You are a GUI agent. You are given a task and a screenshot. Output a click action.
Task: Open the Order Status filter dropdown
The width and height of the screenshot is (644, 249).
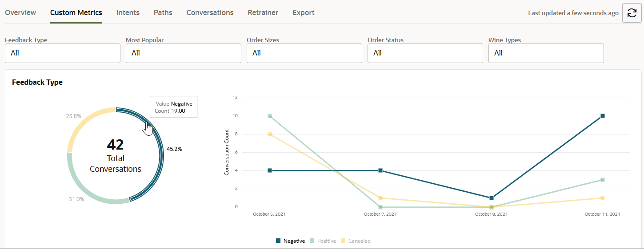[x=425, y=53]
